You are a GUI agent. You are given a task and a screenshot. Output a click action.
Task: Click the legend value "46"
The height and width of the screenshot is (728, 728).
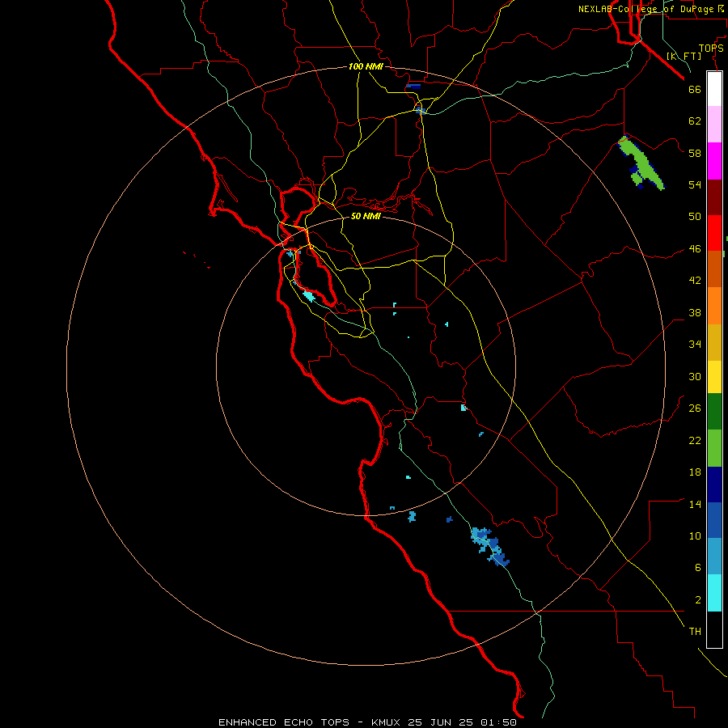tap(695, 249)
